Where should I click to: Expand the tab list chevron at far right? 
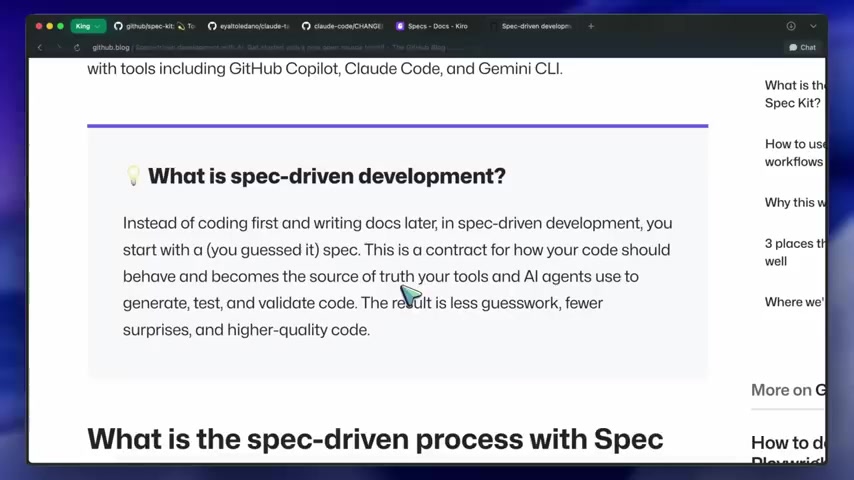814,26
